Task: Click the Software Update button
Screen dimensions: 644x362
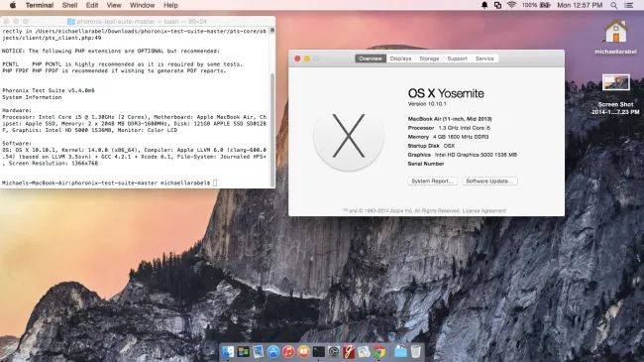Action: [489, 181]
